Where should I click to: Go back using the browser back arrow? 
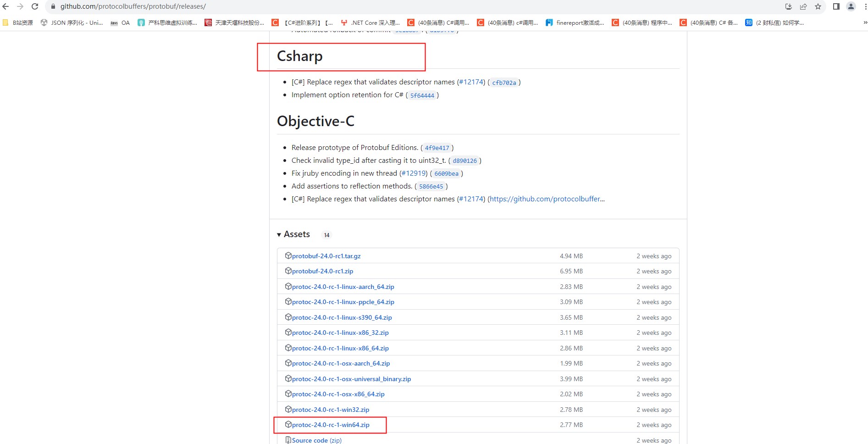[x=6, y=6]
